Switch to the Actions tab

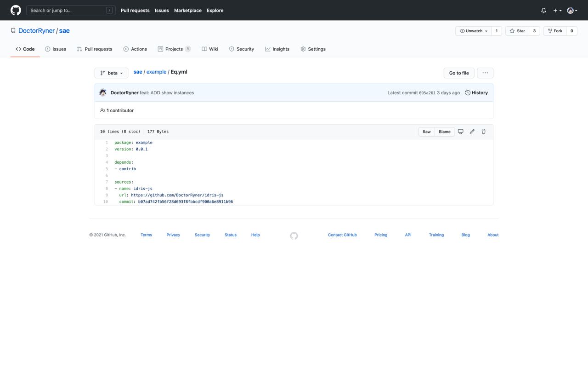pos(135,49)
